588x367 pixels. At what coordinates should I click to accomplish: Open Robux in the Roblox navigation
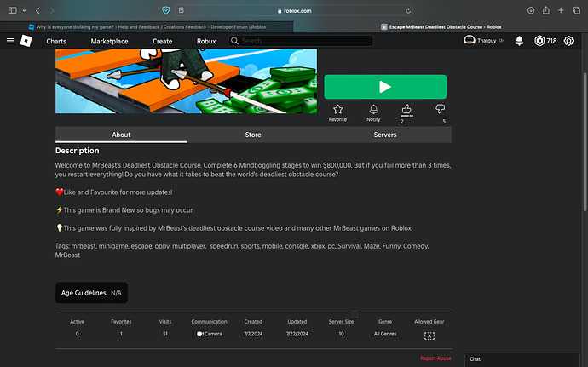pos(206,41)
